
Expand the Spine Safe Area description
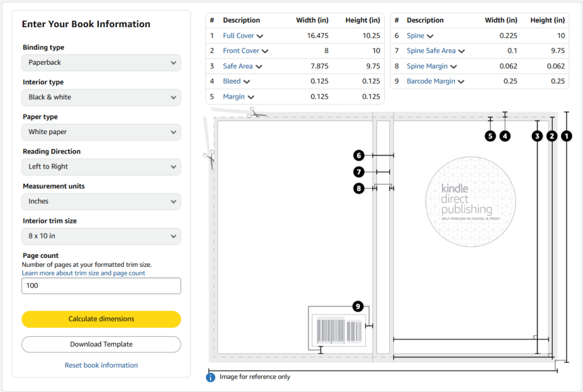435,51
